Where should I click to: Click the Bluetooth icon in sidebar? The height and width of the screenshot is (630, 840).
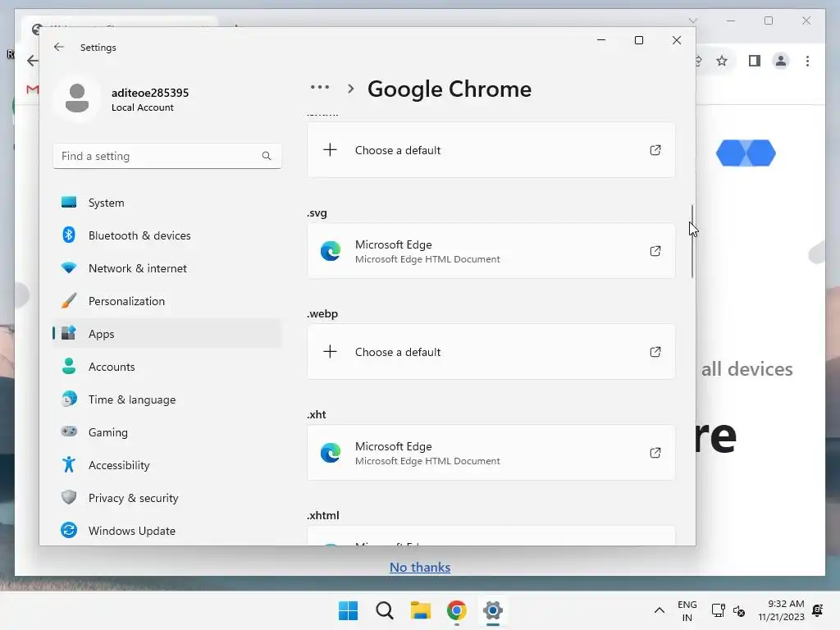69,235
